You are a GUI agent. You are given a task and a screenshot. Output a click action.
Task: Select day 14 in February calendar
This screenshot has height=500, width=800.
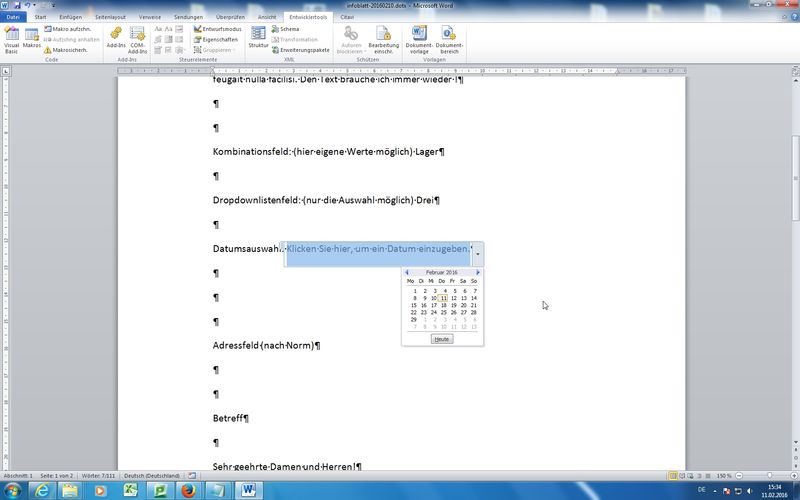473,298
